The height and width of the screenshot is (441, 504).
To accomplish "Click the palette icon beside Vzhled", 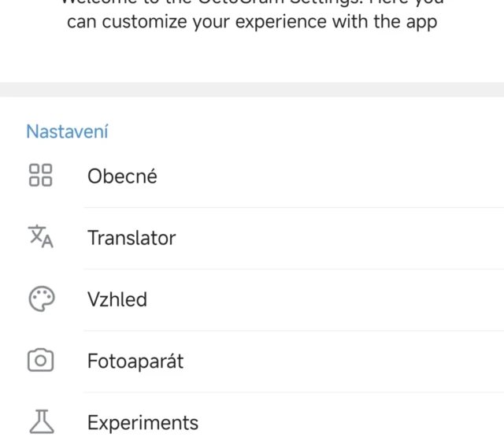I will 40,299.
